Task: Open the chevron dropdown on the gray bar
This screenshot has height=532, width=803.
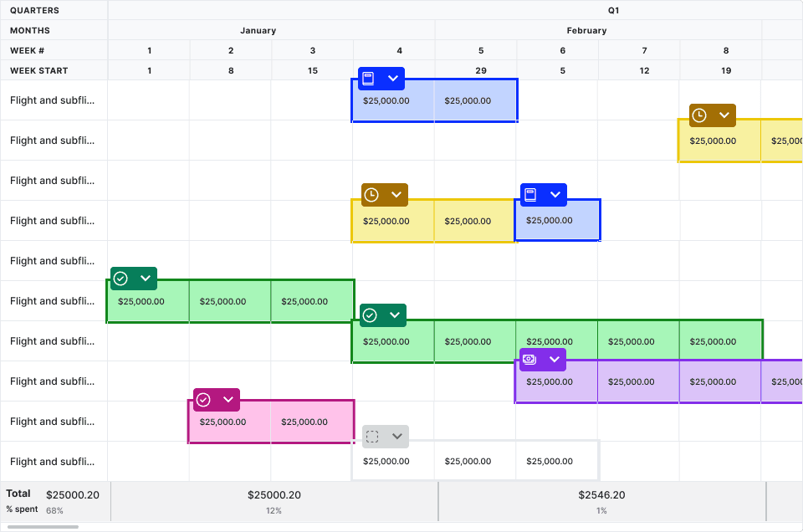Action: point(396,437)
